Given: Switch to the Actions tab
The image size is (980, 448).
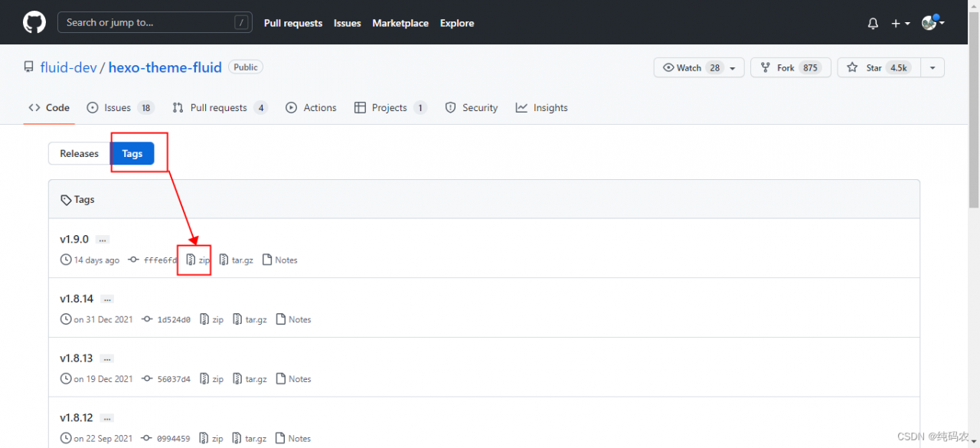Looking at the screenshot, I should [x=311, y=108].
